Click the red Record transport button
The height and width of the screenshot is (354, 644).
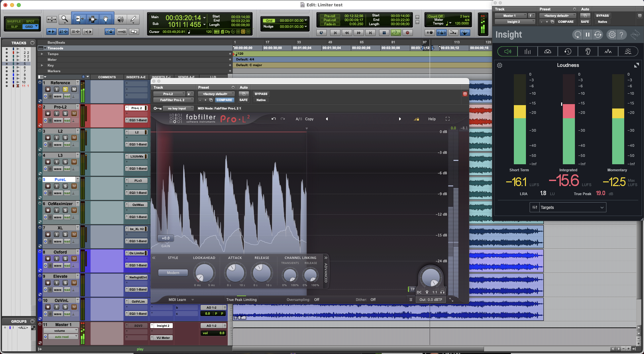point(408,33)
